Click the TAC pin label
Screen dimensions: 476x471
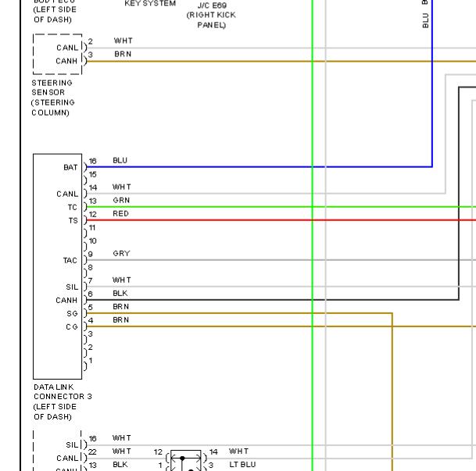tap(70, 261)
